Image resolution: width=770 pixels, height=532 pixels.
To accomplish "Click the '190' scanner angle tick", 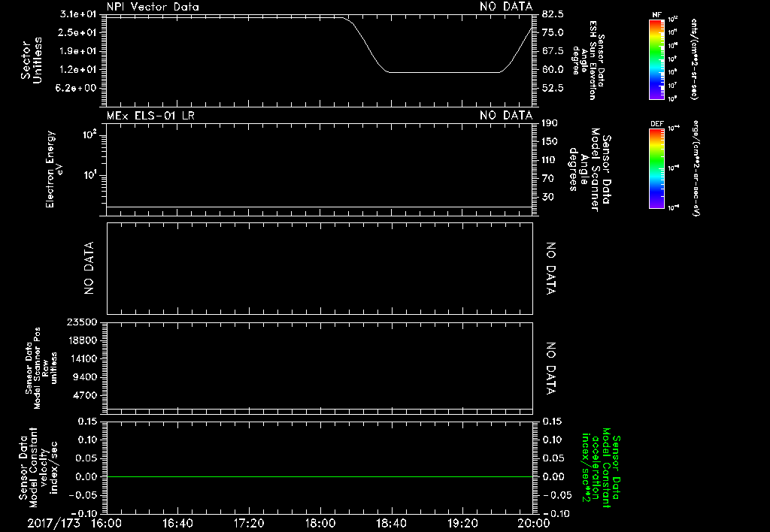I will click(x=550, y=123).
